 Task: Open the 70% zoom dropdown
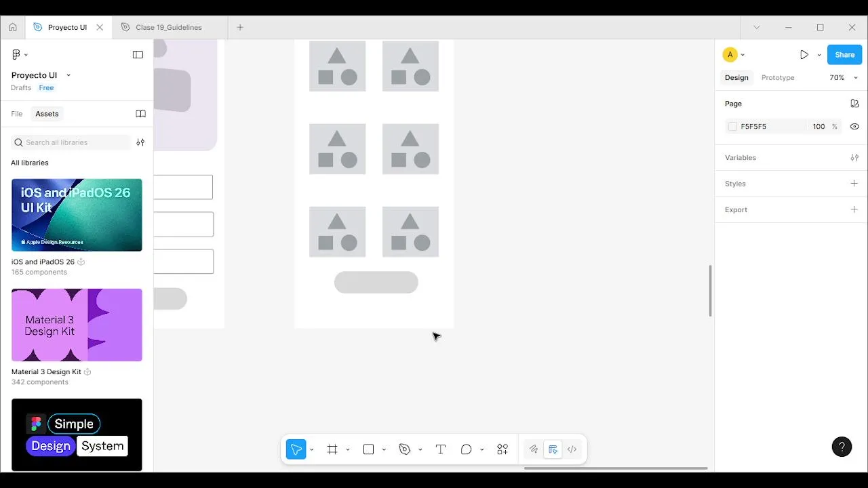844,78
